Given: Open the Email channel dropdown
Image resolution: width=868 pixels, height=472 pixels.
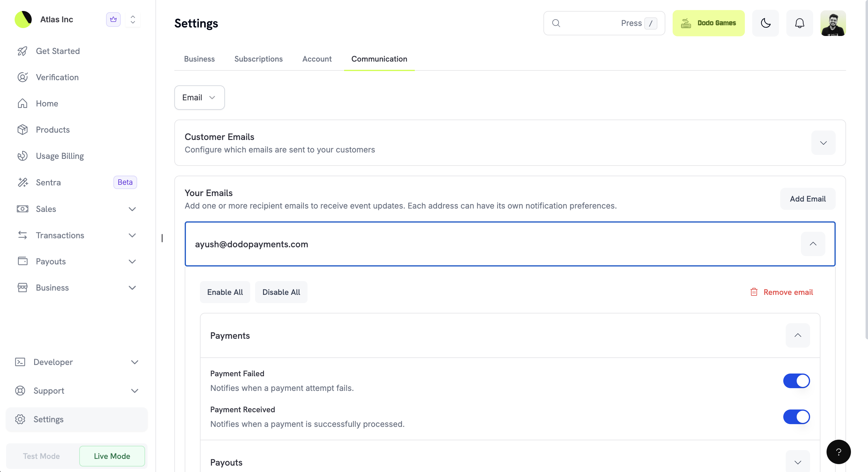Looking at the screenshot, I should [x=199, y=98].
